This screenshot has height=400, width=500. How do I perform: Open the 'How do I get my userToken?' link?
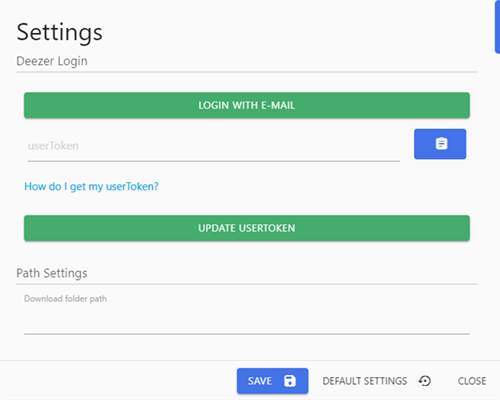91,186
